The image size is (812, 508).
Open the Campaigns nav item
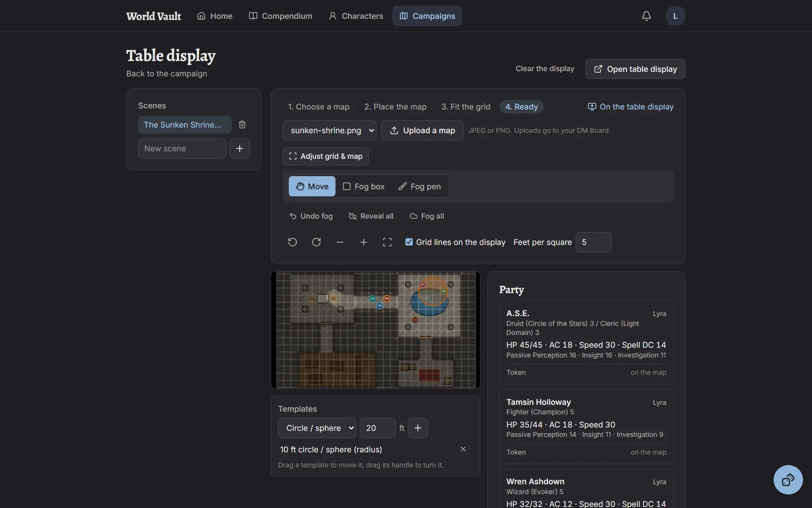pyautogui.click(x=427, y=16)
